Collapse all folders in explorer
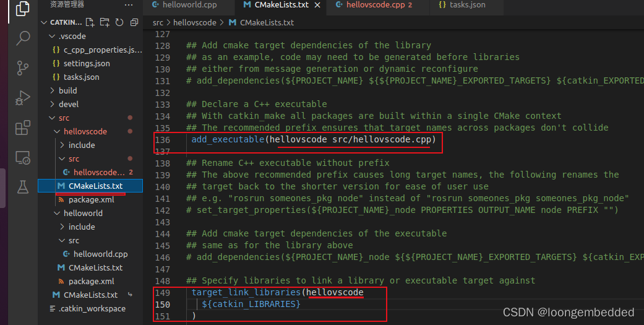The width and height of the screenshot is (644, 325). click(x=134, y=22)
